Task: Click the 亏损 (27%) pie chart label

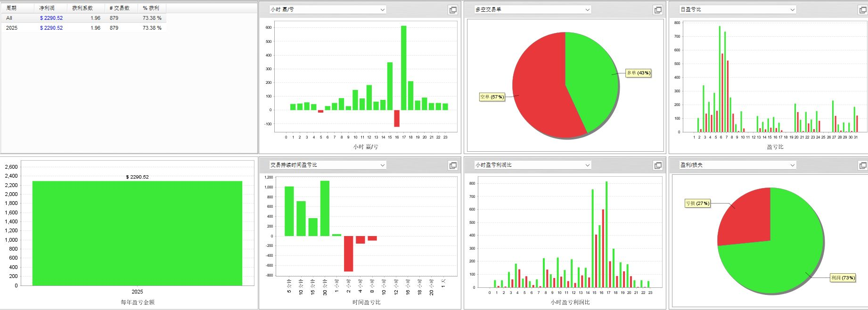Action: tap(697, 204)
